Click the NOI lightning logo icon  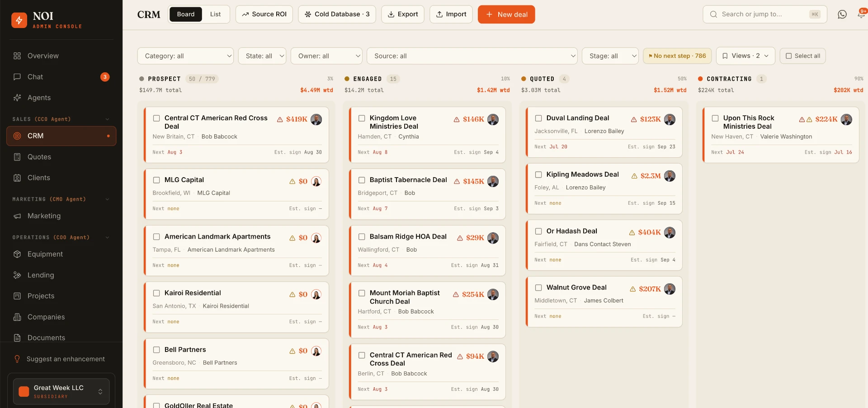(19, 20)
